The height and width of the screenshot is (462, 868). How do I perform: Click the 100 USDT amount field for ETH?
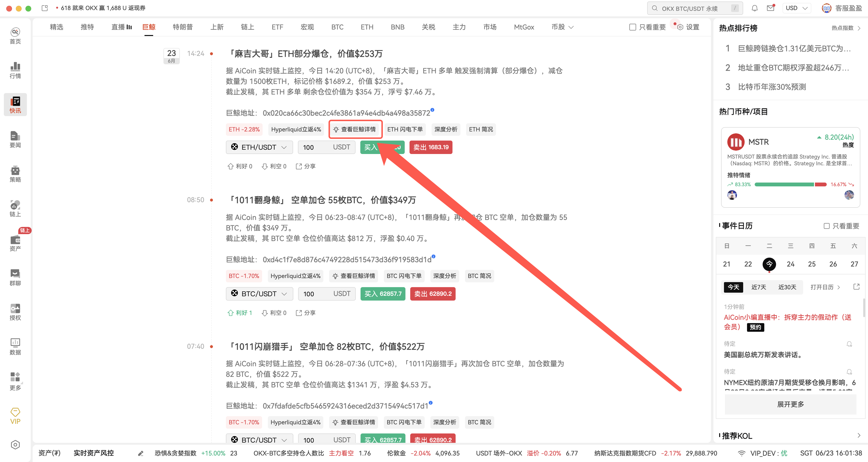click(326, 147)
